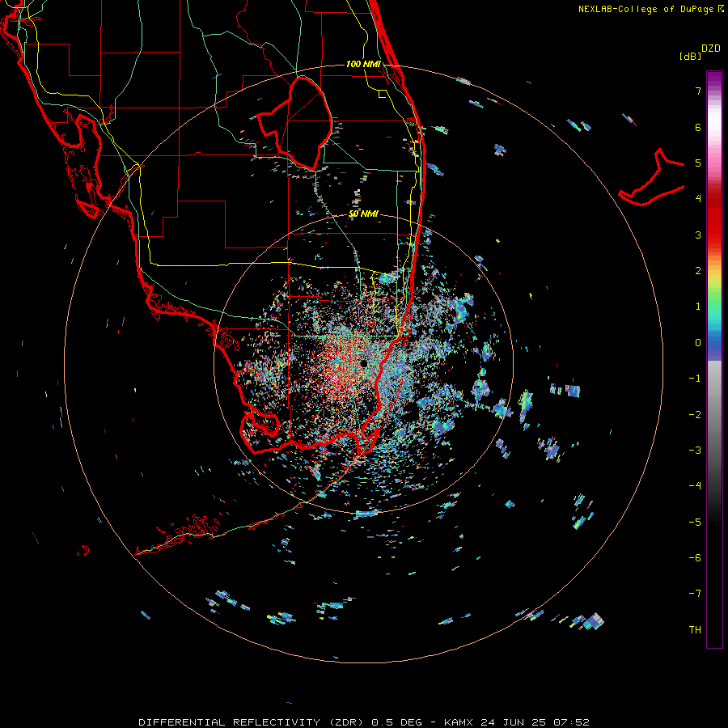This screenshot has width=728, height=728.
Task: Click the -2 value on colorbar
Action: pyautogui.click(x=695, y=415)
